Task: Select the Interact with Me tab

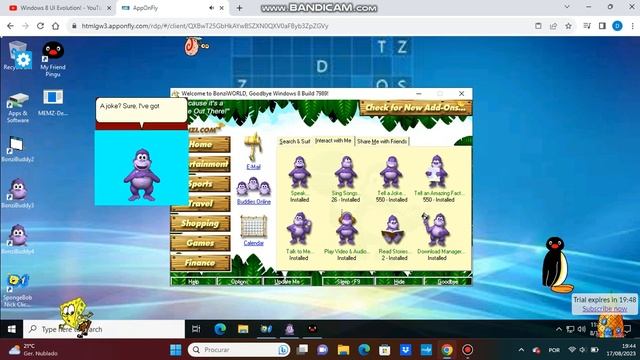Action: coord(333,140)
